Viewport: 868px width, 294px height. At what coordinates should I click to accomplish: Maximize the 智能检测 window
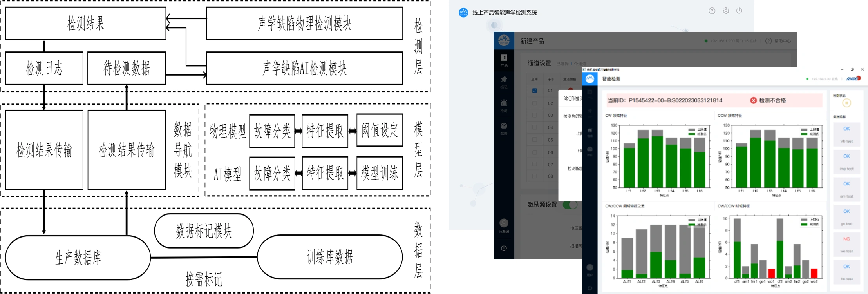pyautogui.click(x=852, y=69)
